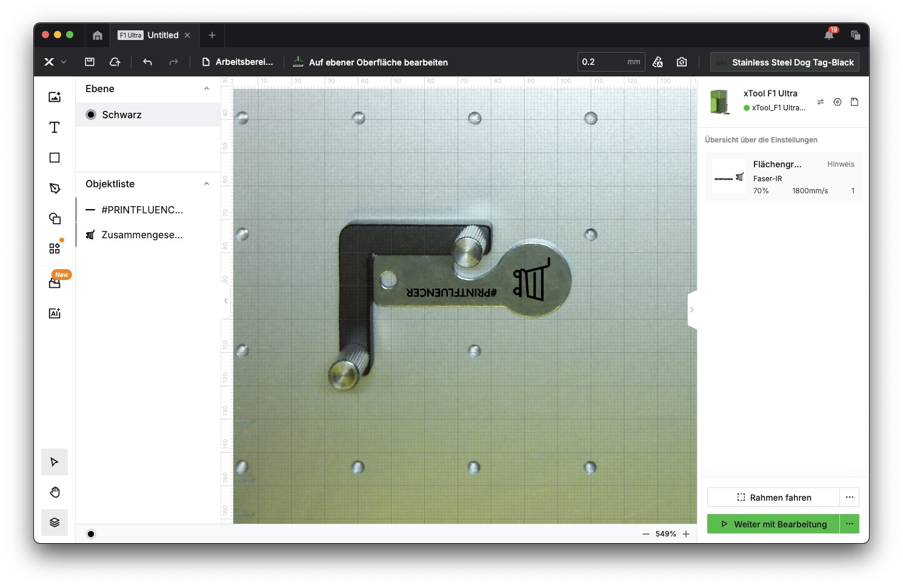This screenshot has width=903, height=588.
Task: Open the AI image tool
Action: pos(55,313)
